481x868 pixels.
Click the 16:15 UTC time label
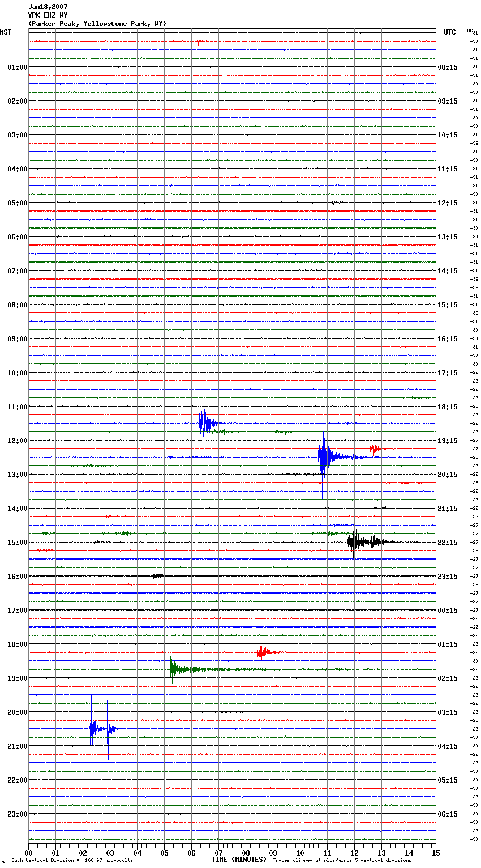point(448,339)
